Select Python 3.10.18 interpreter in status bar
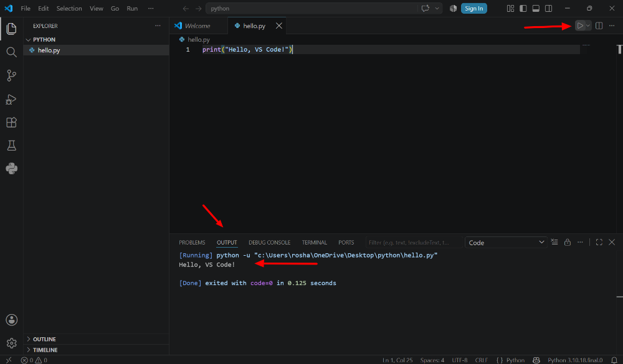 [x=575, y=360]
